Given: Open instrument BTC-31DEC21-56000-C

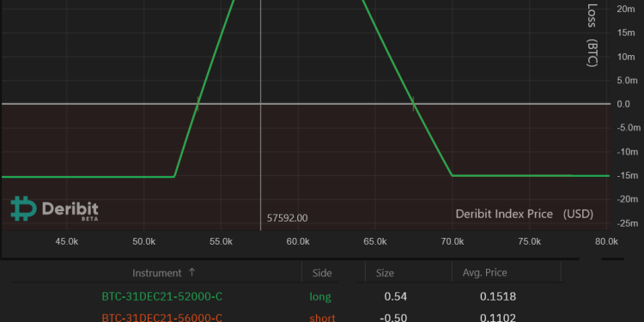Looking at the screenshot, I should (161, 318).
